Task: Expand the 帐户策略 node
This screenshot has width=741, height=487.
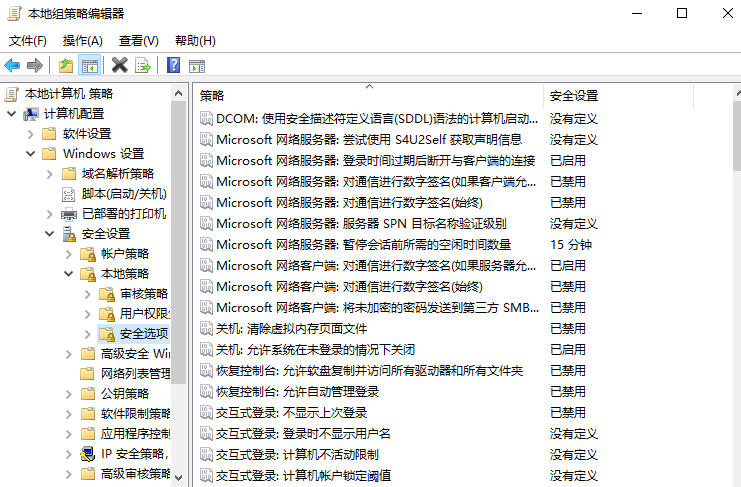Action: (x=69, y=255)
